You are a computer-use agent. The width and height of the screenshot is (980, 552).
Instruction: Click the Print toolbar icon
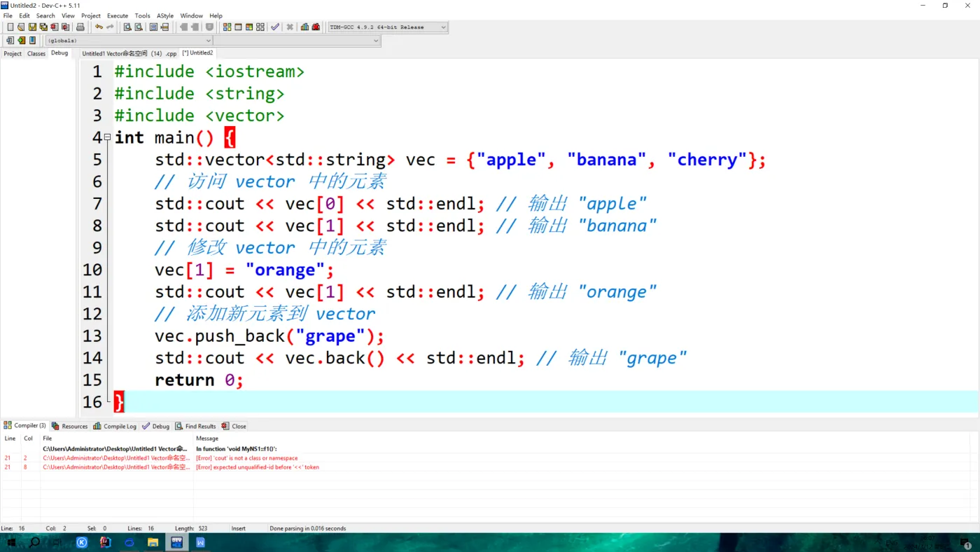click(80, 27)
